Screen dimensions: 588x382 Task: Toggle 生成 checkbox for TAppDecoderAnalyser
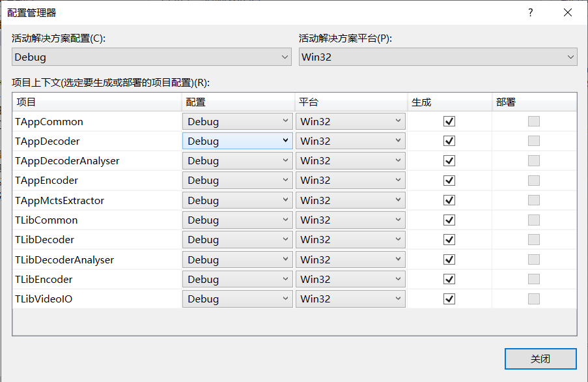(x=449, y=160)
